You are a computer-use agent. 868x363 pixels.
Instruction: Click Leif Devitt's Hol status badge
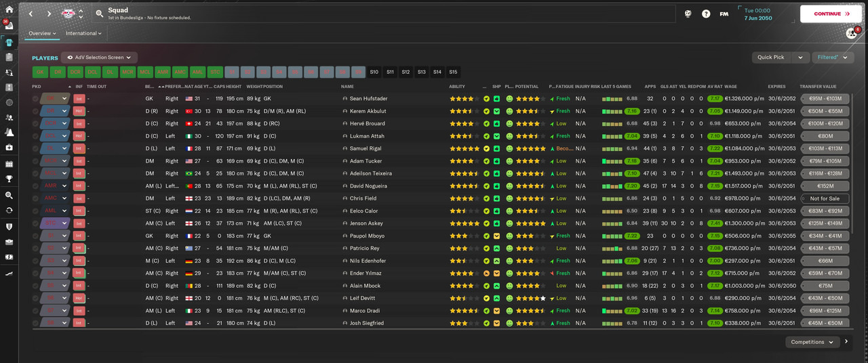(x=79, y=298)
